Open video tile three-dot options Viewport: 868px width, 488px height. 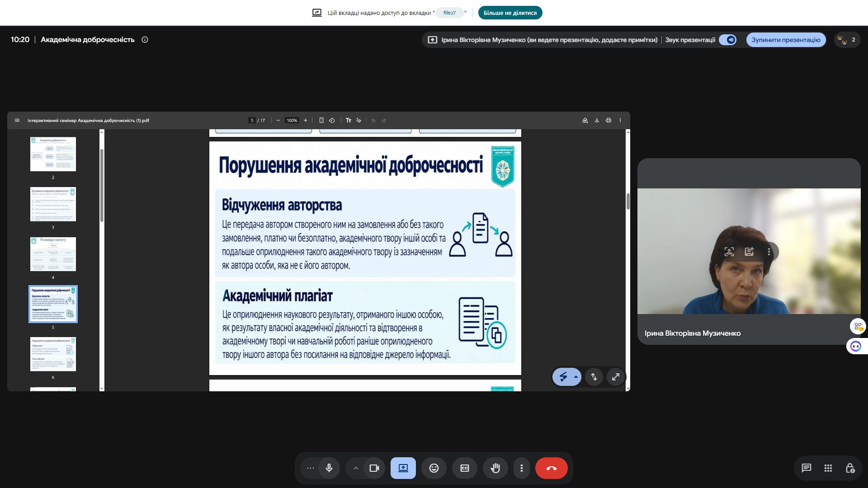(769, 252)
